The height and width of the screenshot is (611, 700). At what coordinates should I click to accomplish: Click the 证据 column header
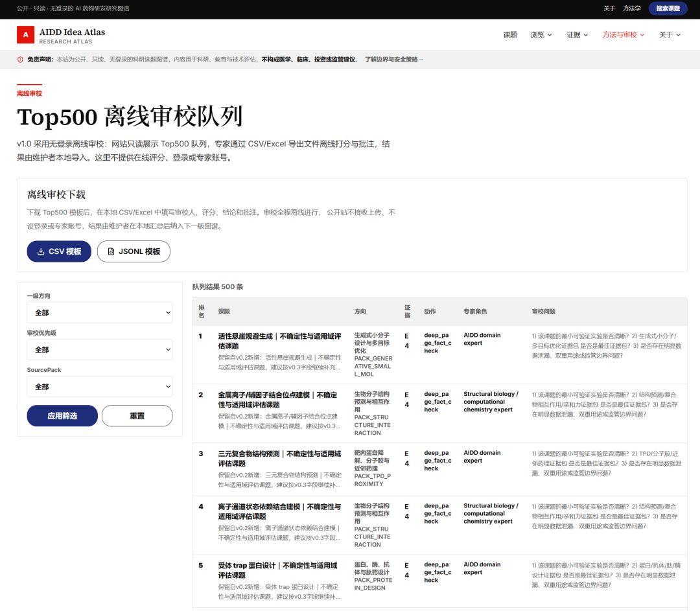tap(407, 312)
